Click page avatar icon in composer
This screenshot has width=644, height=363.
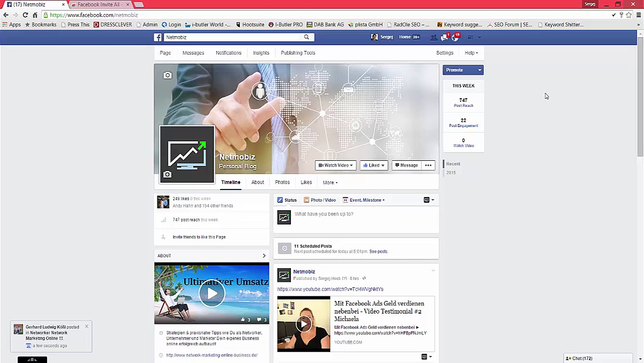coord(284,217)
